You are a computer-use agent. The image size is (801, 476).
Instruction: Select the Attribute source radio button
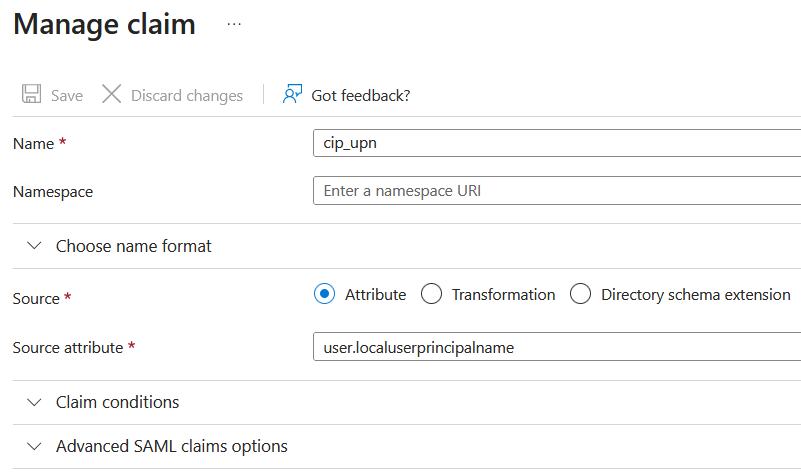[324, 294]
